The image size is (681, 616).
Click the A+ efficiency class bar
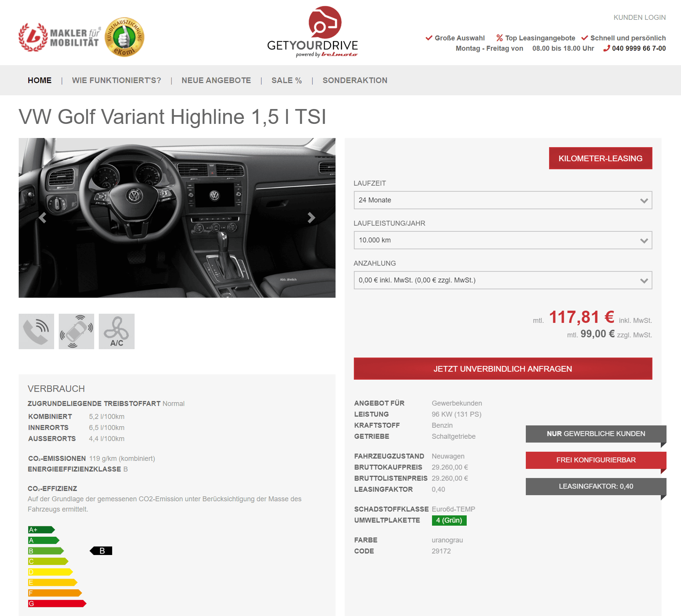click(42, 530)
